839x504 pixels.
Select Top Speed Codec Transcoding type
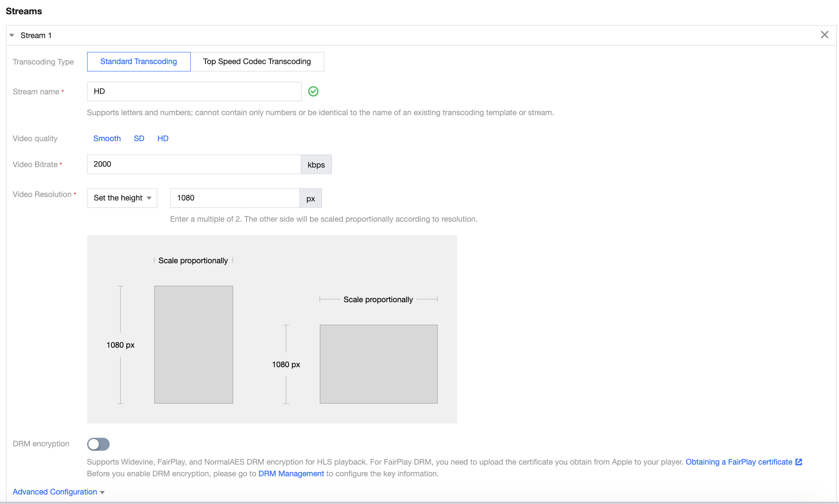[x=257, y=61]
